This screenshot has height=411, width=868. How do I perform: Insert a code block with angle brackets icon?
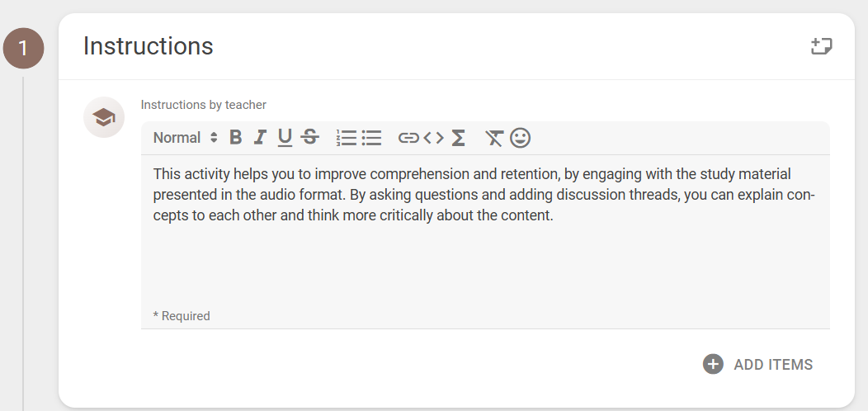coord(433,137)
